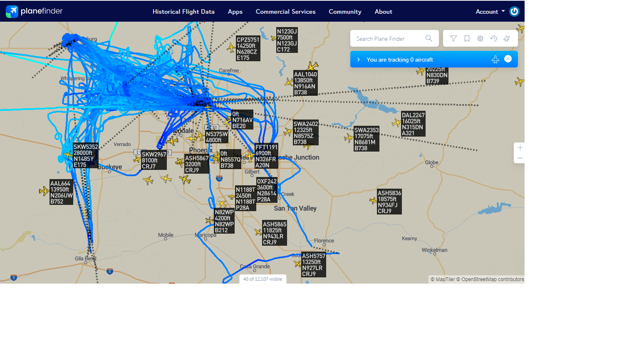This screenshot has height=359, width=644.
Task: Zoom in the map with plus button
Action: coord(520,148)
